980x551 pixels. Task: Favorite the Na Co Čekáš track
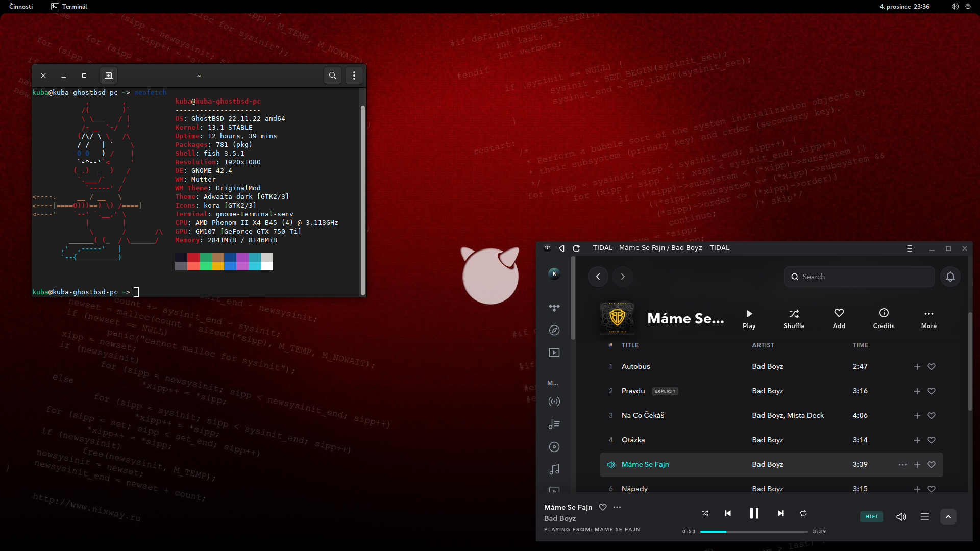tap(932, 416)
